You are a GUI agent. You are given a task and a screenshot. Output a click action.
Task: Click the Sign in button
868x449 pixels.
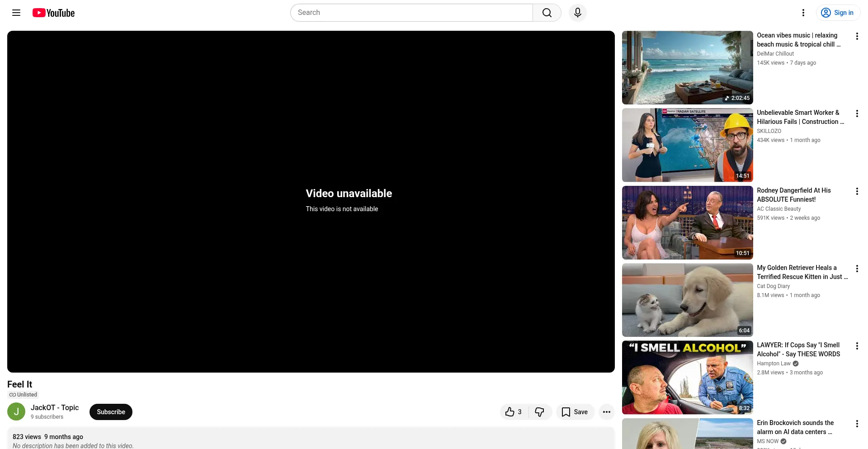(838, 13)
